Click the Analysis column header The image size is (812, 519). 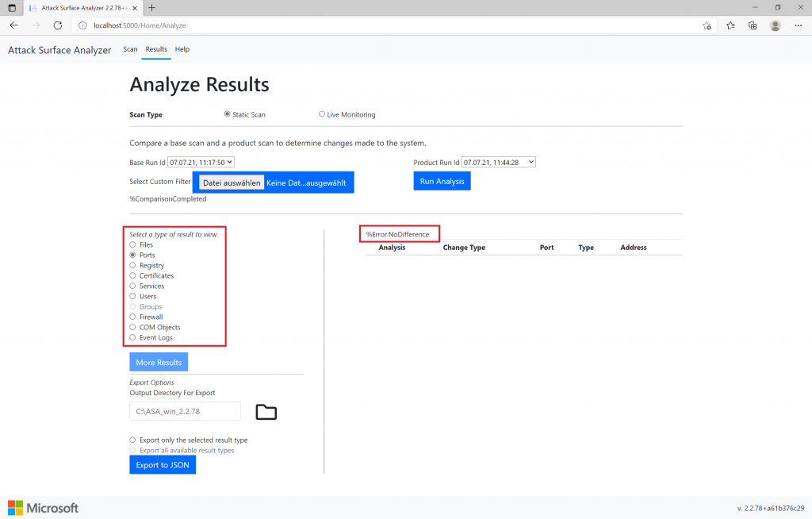[x=392, y=248]
